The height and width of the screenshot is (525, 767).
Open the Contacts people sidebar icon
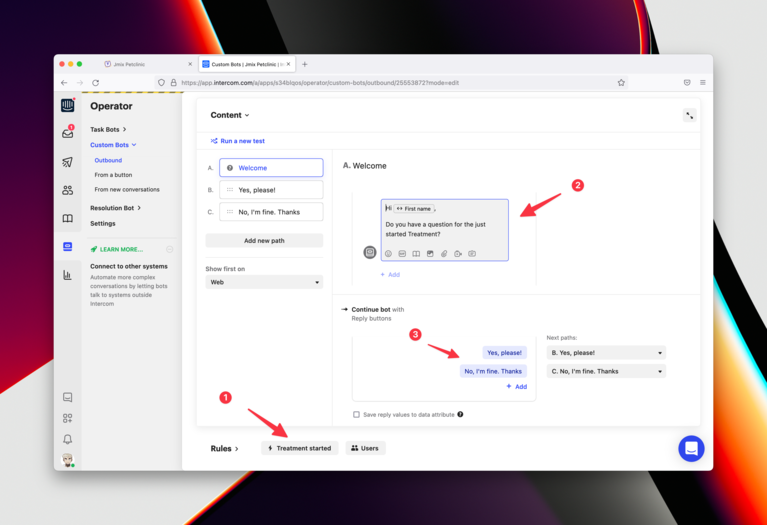tap(68, 190)
